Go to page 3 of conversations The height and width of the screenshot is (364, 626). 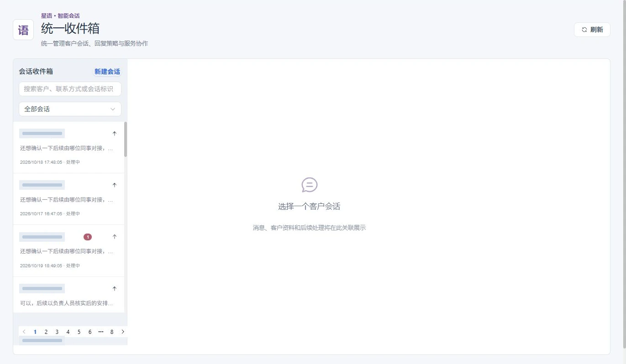57,332
